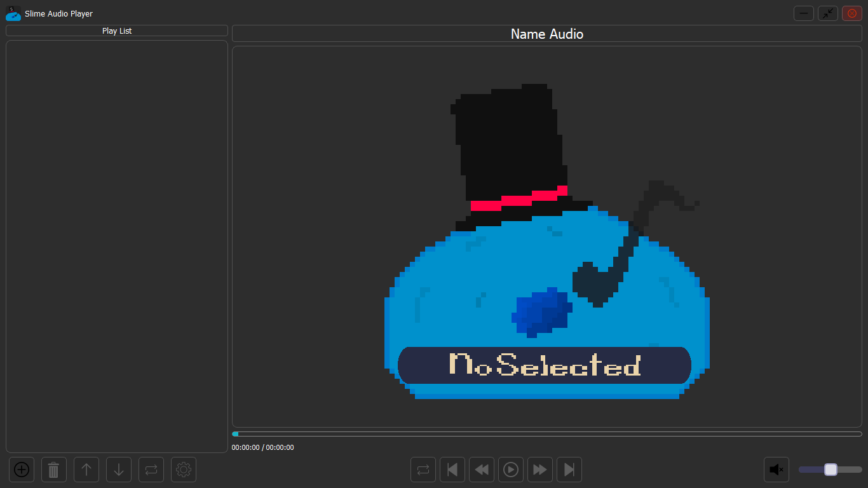This screenshot has height=488, width=868.
Task: Click the NoSelected label on the slime
Action: pos(544,365)
